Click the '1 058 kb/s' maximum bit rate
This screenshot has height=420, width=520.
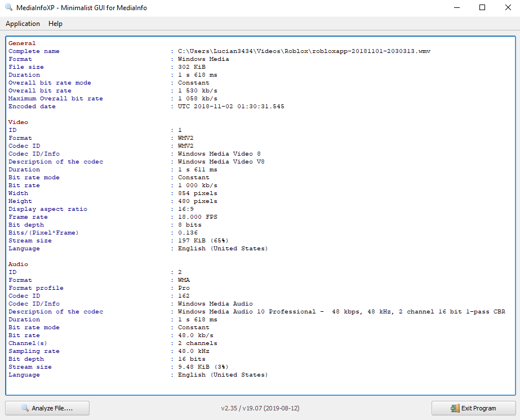point(198,99)
